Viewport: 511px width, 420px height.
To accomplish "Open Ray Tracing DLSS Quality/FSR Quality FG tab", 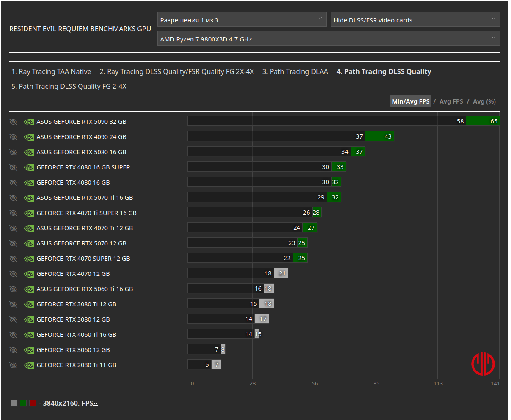I will tap(176, 72).
